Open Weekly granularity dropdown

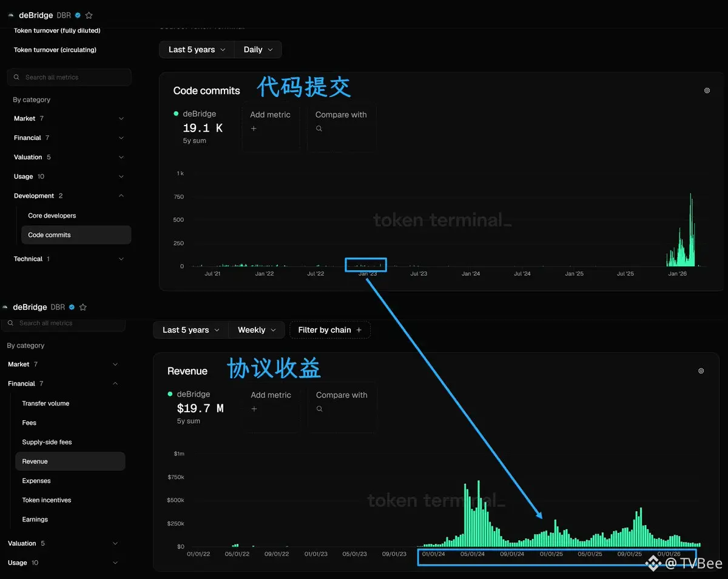tap(257, 330)
